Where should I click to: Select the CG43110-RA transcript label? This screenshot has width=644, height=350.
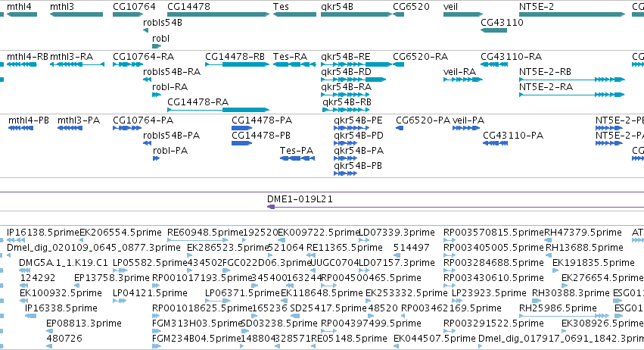coord(511,57)
